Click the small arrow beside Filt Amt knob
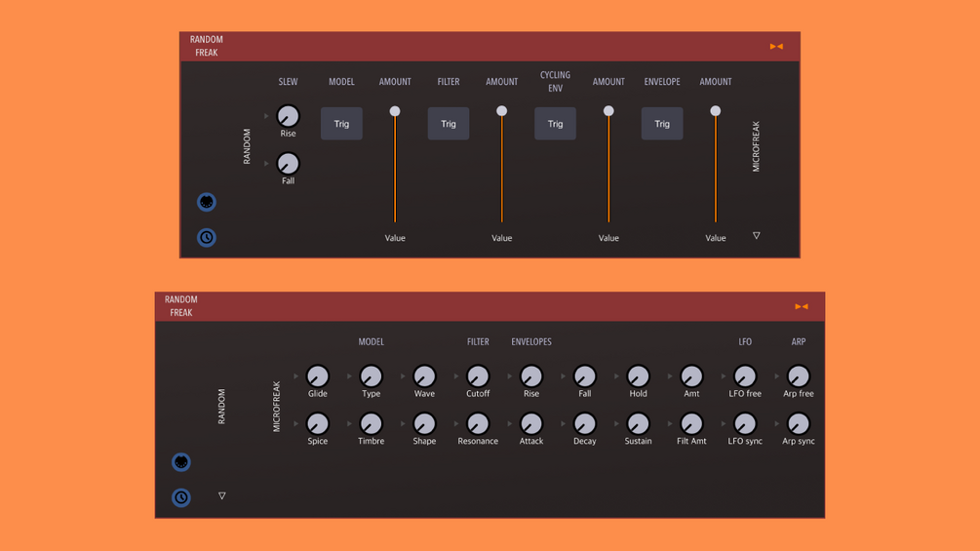980x551 pixels. pyautogui.click(x=670, y=423)
